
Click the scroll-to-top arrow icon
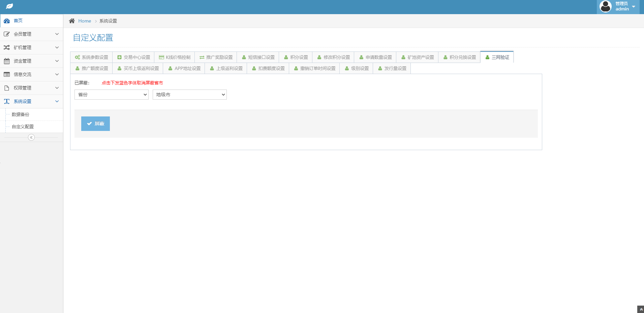point(641,309)
